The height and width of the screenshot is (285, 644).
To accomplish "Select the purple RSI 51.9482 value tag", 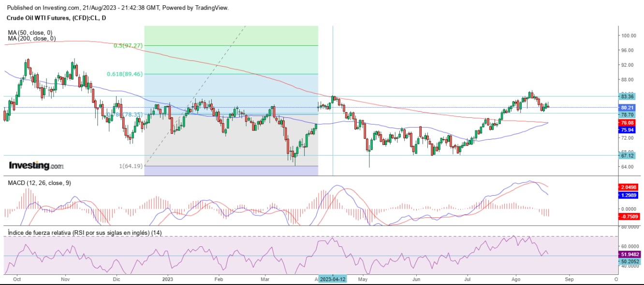I will click(629, 254).
